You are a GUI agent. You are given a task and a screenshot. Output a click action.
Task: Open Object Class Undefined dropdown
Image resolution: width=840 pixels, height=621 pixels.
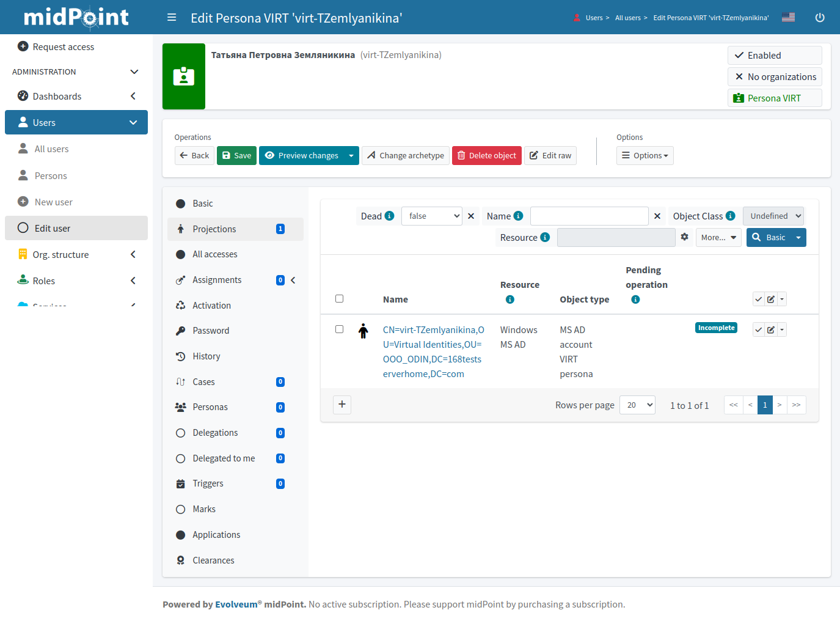coord(773,216)
